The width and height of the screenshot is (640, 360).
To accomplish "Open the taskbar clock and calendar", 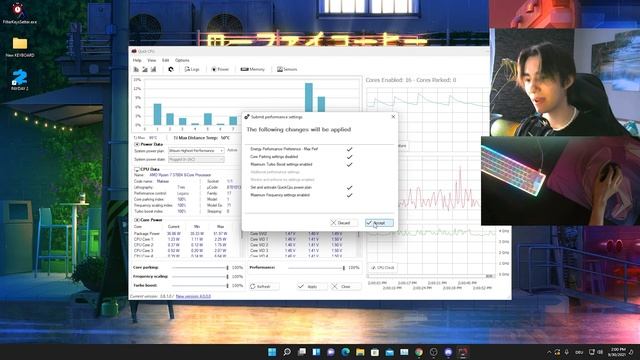I will click(618, 352).
